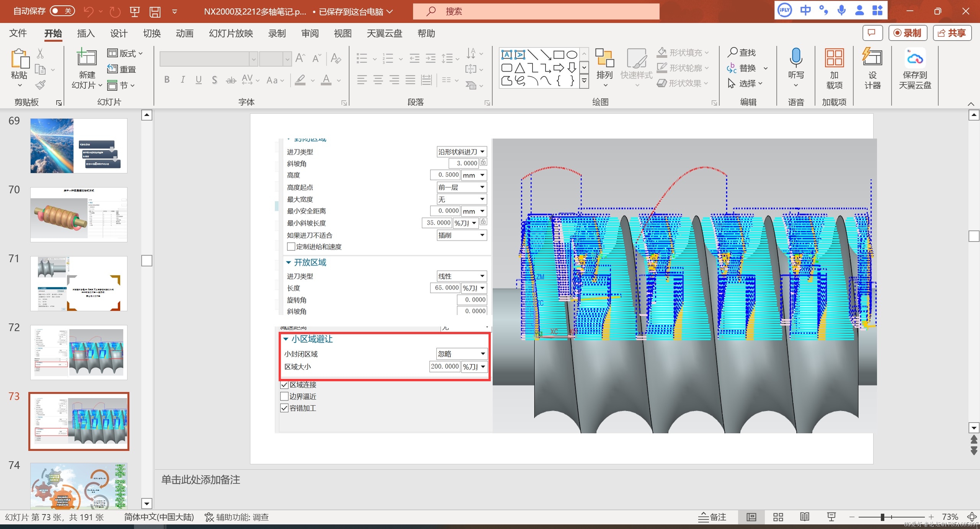Toggle the AutoSave switch
This screenshot has width=980, height=529.
pos(62,11)
